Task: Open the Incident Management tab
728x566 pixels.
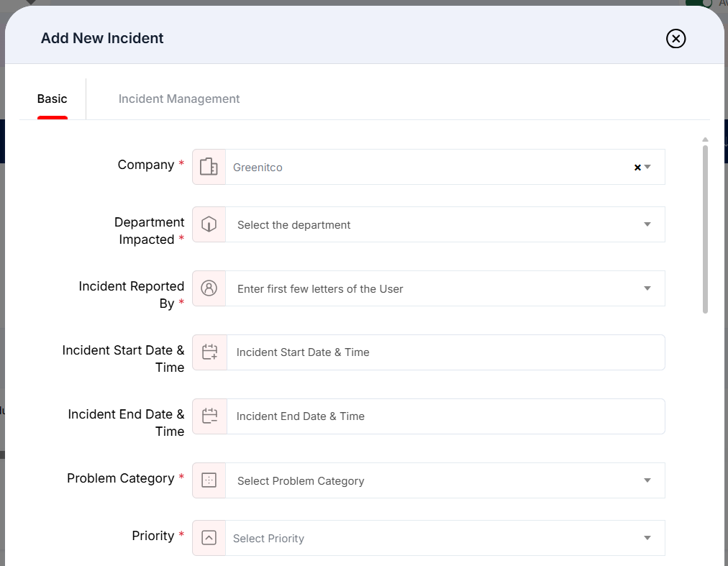Action: (178, 99)
